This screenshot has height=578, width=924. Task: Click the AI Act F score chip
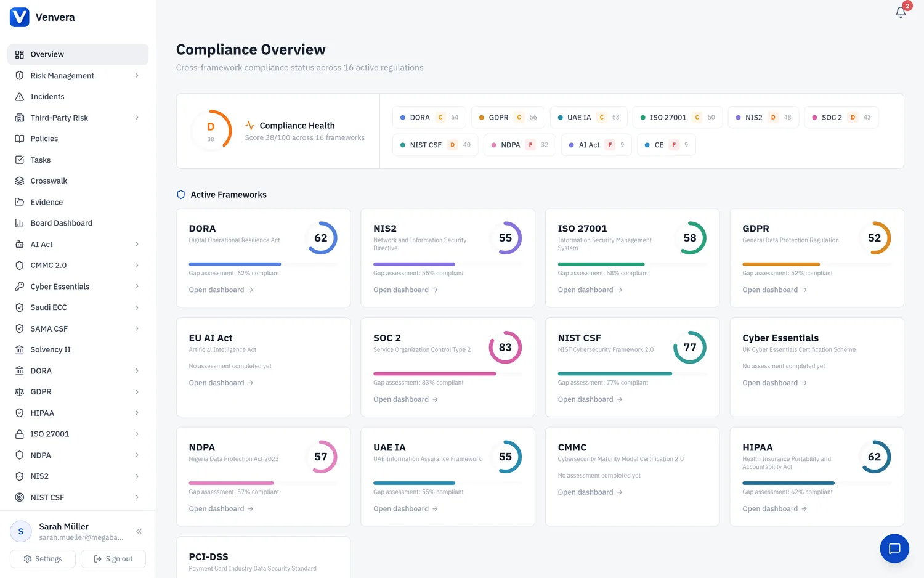tap(596, 145)
